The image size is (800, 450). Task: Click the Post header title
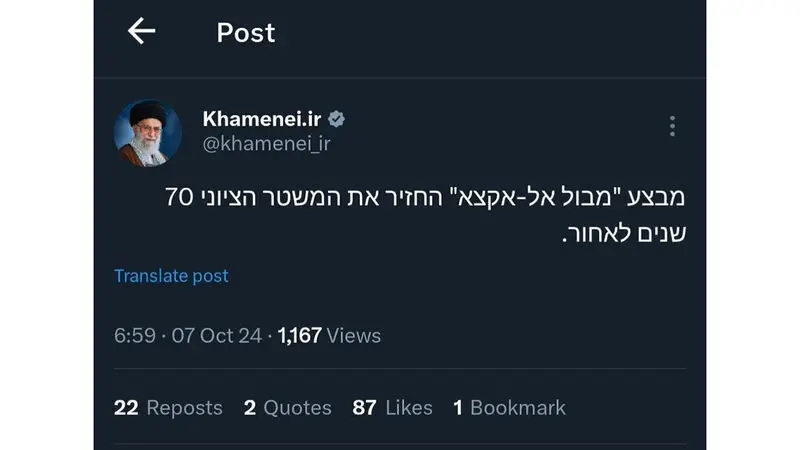[245, 33]
